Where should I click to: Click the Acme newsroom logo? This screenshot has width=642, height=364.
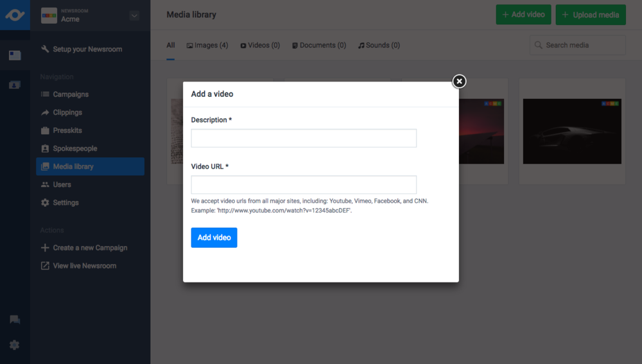[49, 15]
